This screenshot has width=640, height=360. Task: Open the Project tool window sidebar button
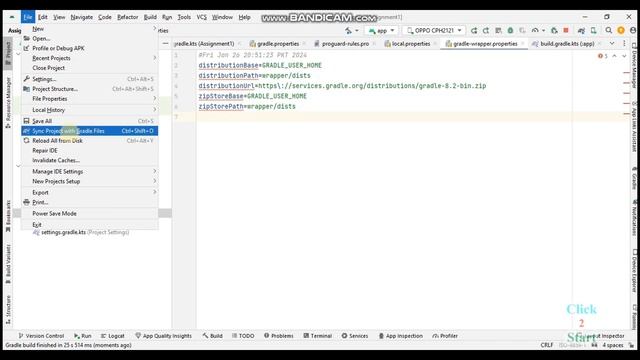8,53
